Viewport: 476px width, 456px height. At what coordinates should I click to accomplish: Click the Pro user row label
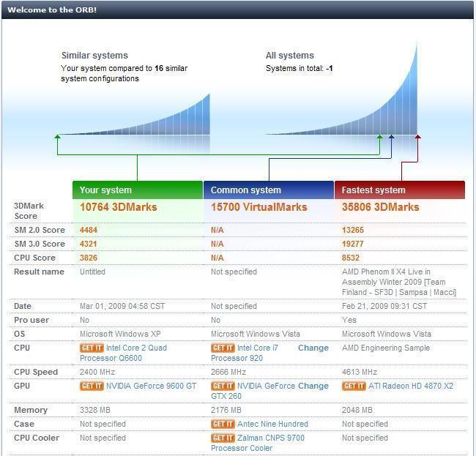pyautogui.click(x=31, y=320)
